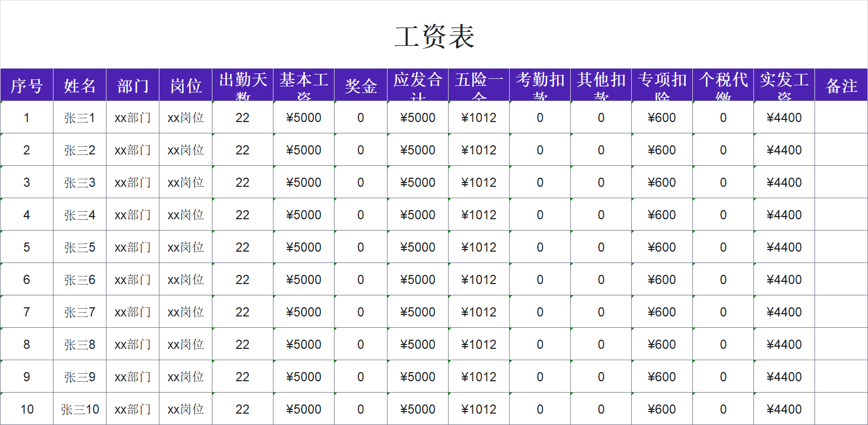Select 张三8's xx岗位 position cell
Image resolution: width=868 pixels, height=425 pixels.
185,345
